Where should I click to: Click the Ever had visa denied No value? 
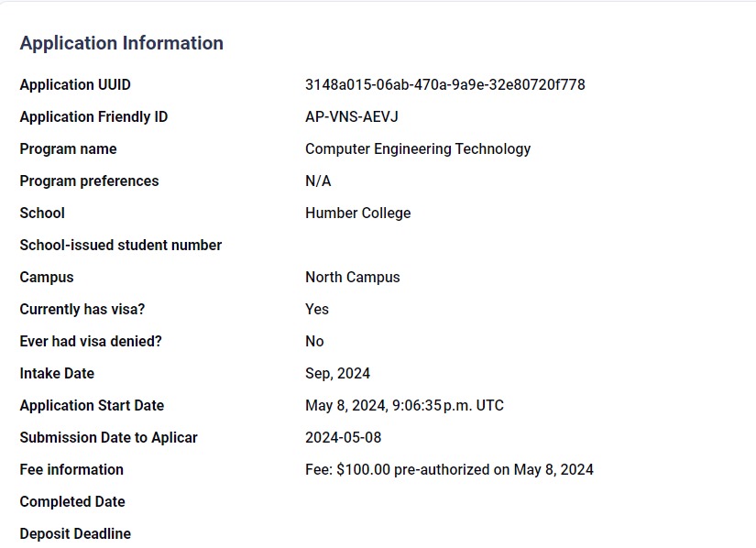click(314, 341)
